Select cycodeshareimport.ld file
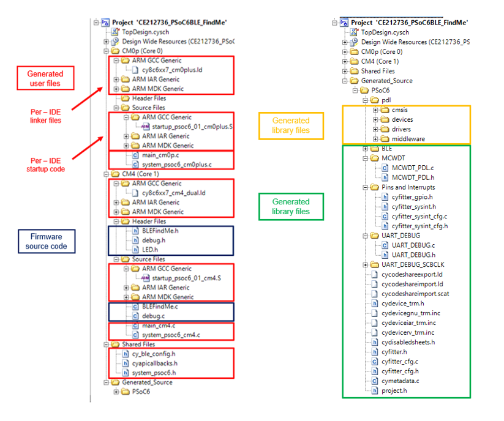Image resolution: width=504 pixels, height=421 pixels. [x=412, y=284]
